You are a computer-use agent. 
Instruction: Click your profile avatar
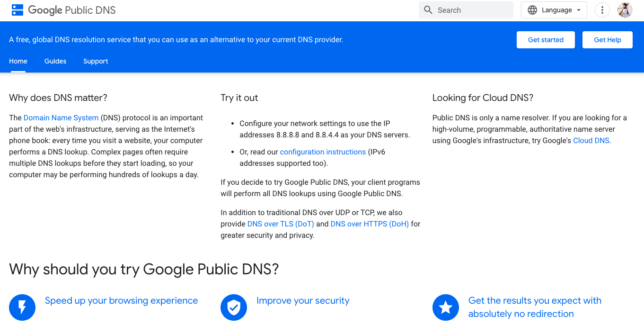[x=625, y=9]
